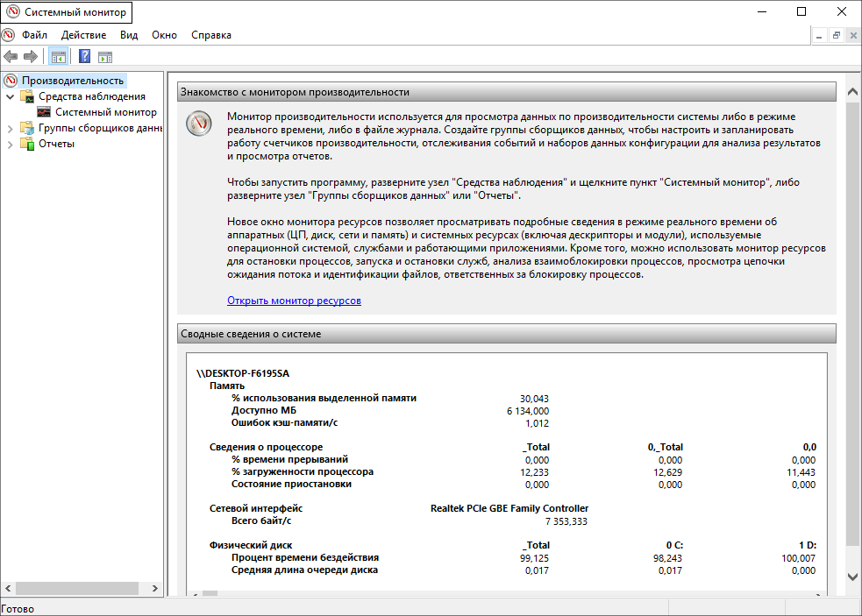Restore the inner MDI child window

point(837,35)
